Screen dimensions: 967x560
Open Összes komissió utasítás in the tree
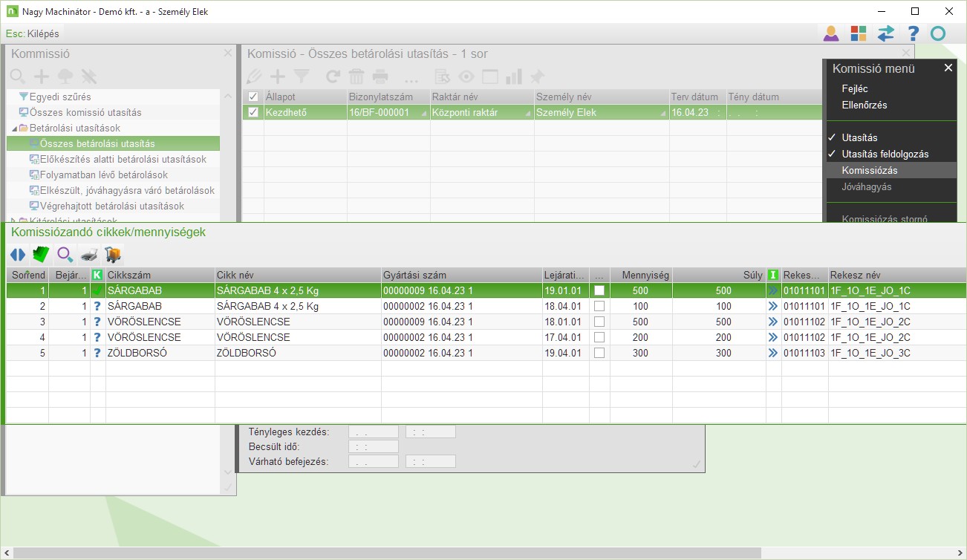pyautogui.click(x=85, y=112)
